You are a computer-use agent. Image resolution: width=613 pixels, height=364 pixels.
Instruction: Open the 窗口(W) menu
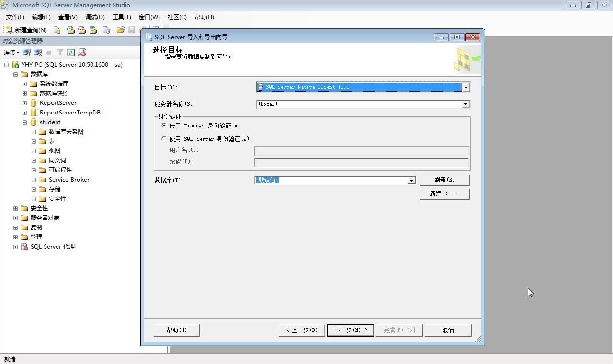click(x=149, y=17)
